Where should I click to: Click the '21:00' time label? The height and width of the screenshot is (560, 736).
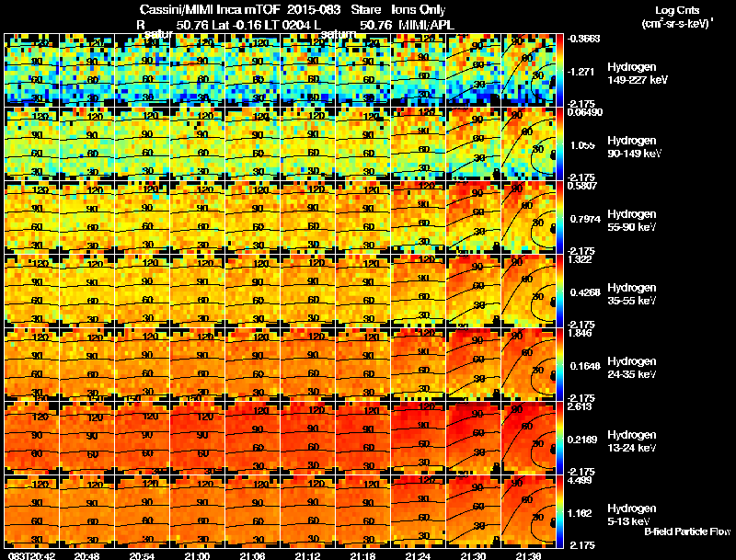tap(197, 555)
